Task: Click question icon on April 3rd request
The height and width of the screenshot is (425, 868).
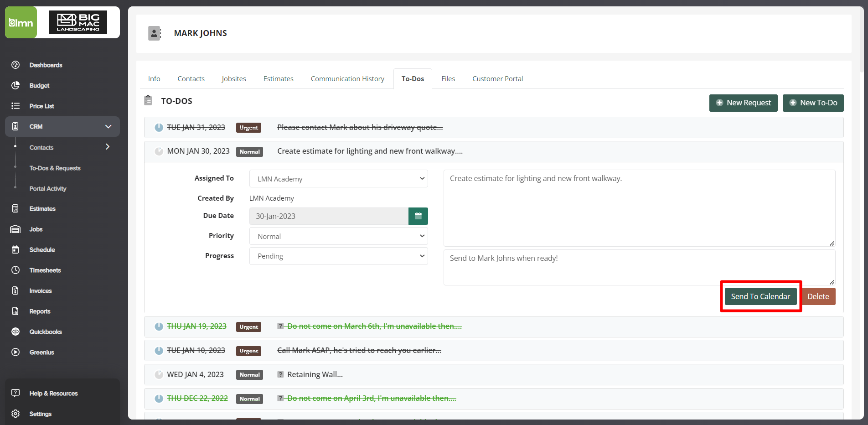Action: pos(281,398)
